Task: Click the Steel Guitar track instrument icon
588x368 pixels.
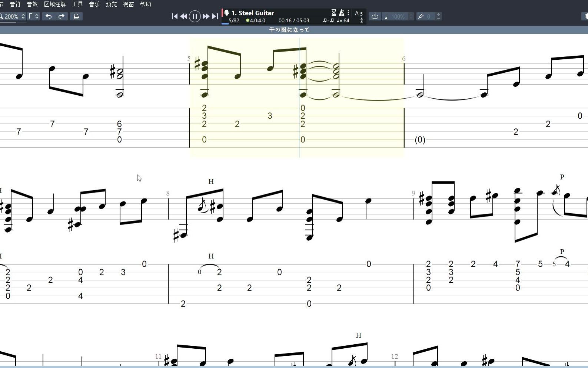Action: [227, 13]
